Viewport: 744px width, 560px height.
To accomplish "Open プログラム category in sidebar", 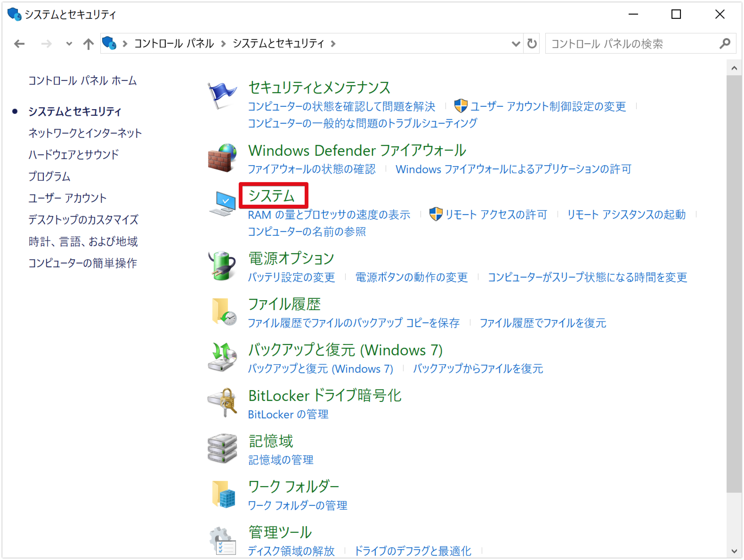I will (49, 176).
